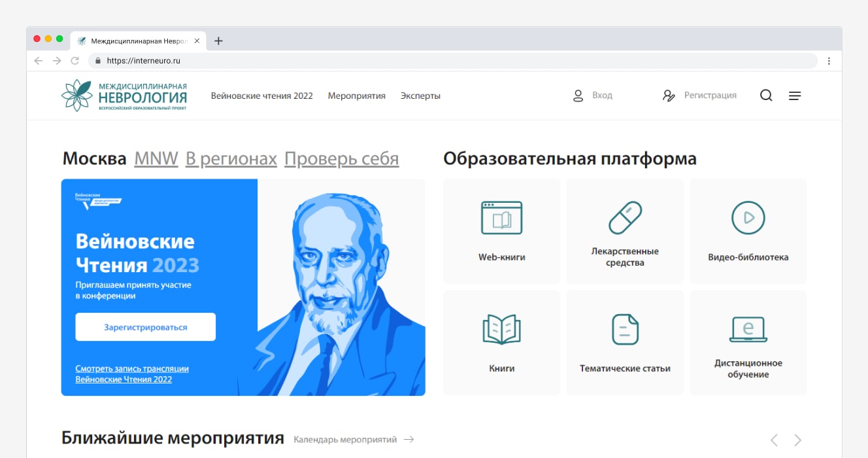Click the Образовательная платформа heading

click(570, 159)
